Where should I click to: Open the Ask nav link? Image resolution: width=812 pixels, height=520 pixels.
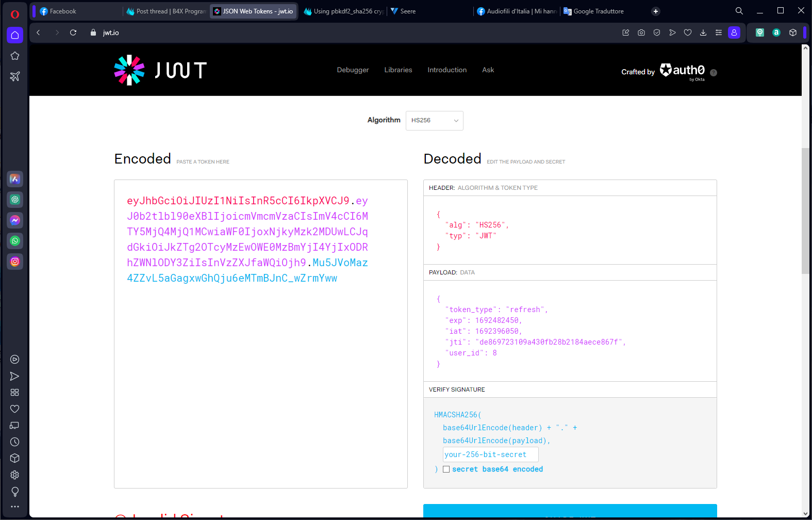point(488,70)
